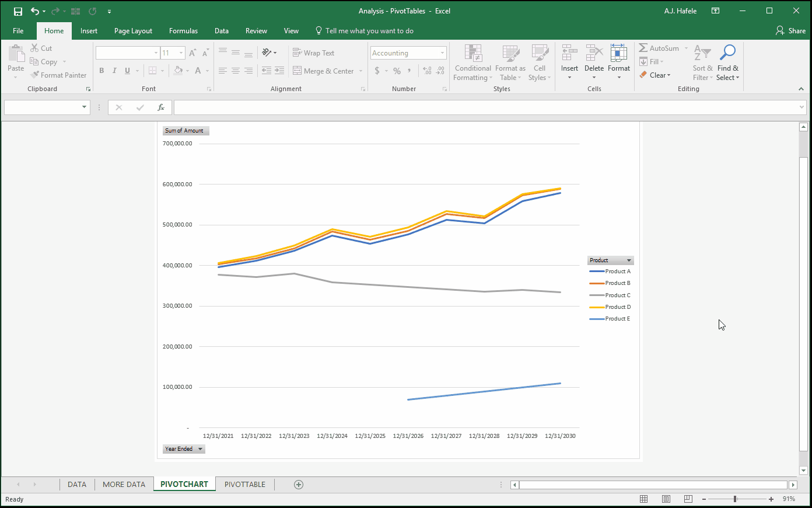Open the Number Format Accounting dropdown
Image resolution: width=812 pixels, height=508 pixels.
pyautogui.click(x=442, y=53)
